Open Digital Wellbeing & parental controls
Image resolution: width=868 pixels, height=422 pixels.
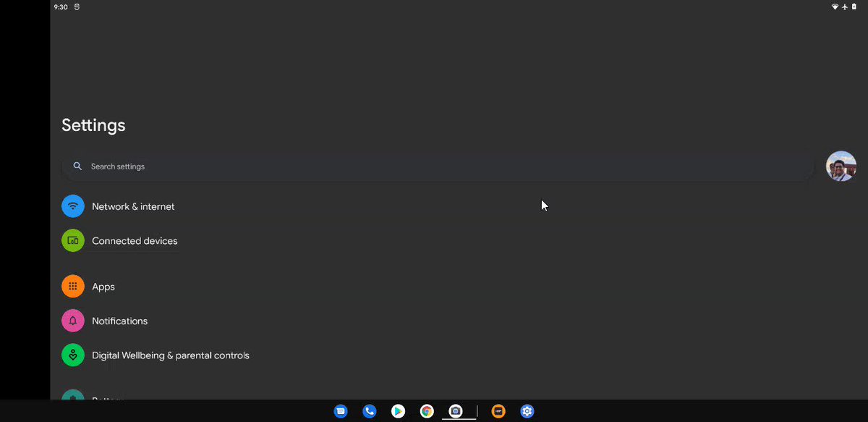171,355
